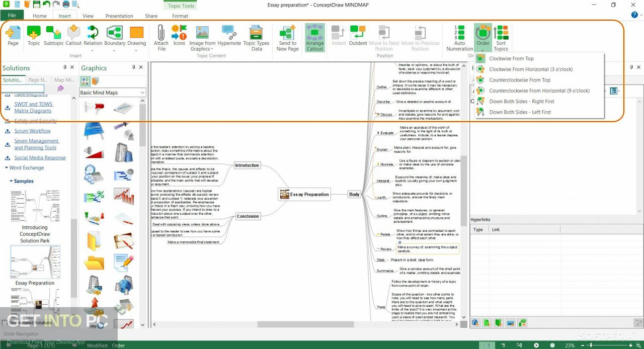644x349 pixels.
Task: Undo the last action
Action: pos(46,5)
